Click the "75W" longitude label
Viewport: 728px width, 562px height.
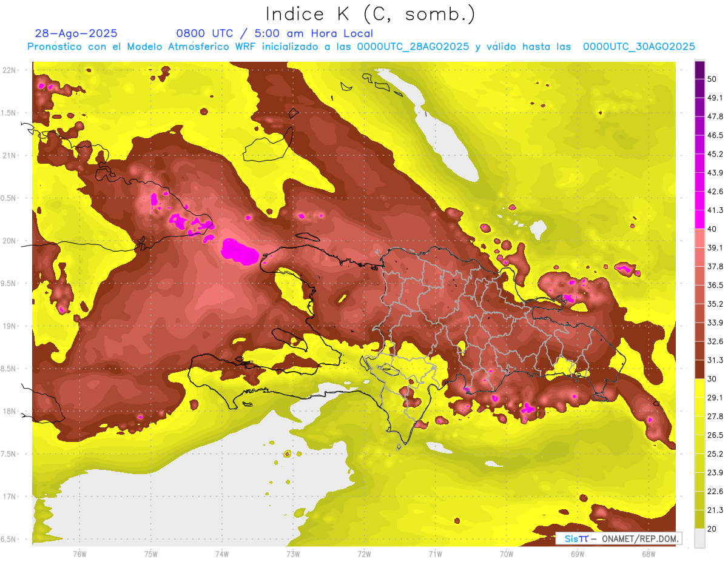pos(151,554)
